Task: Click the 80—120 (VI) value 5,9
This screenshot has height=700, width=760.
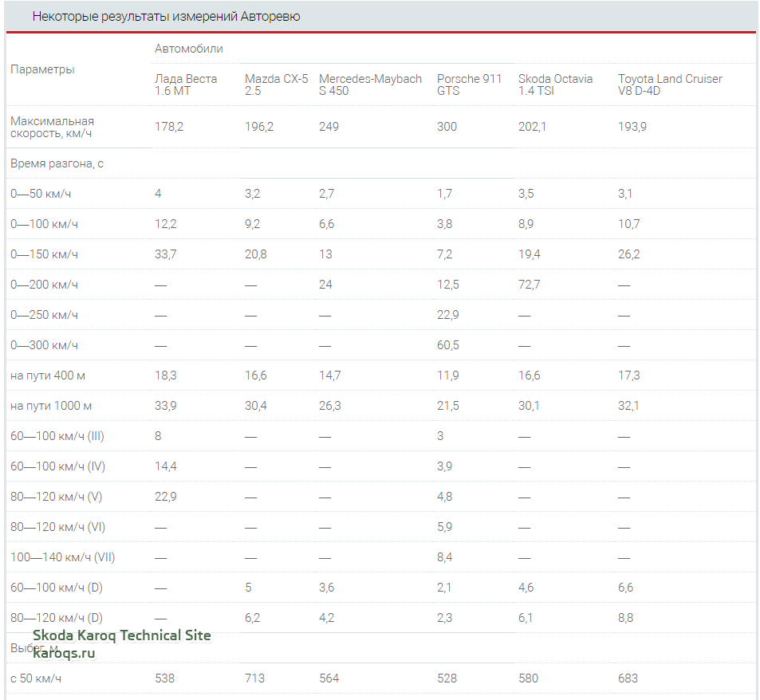Action: (x=445, y=527)
